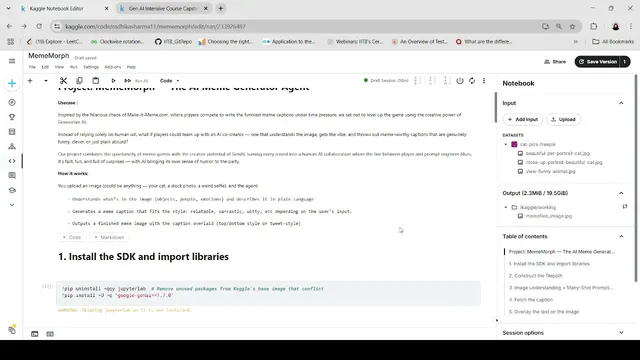Click the blue Create plus button in sidebar
The width and height of the screenshot is (640, 360).
[12, 84]
